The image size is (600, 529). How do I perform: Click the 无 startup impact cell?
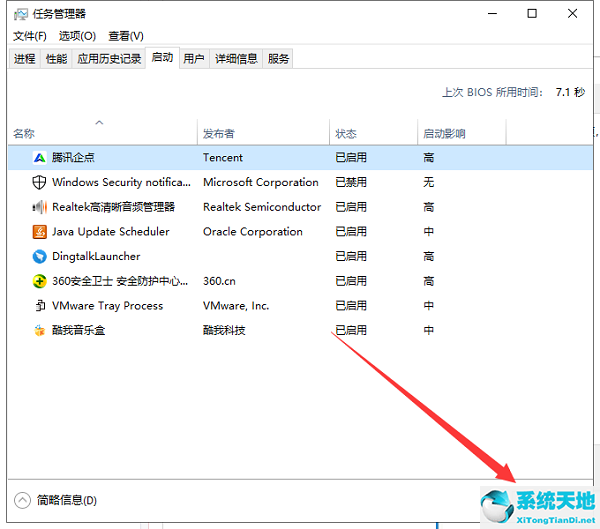click(x=429, y=182)
